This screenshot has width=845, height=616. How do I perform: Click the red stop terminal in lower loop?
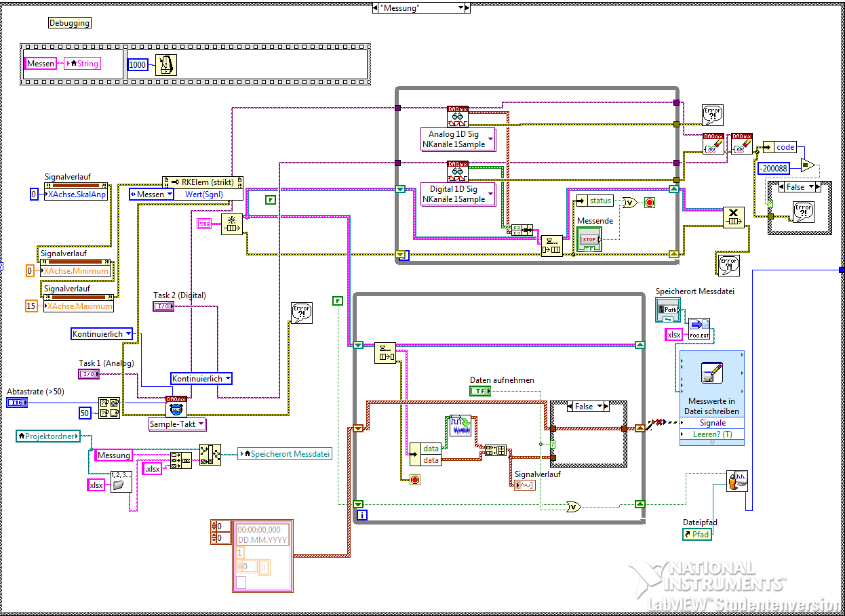pos(415,480)
